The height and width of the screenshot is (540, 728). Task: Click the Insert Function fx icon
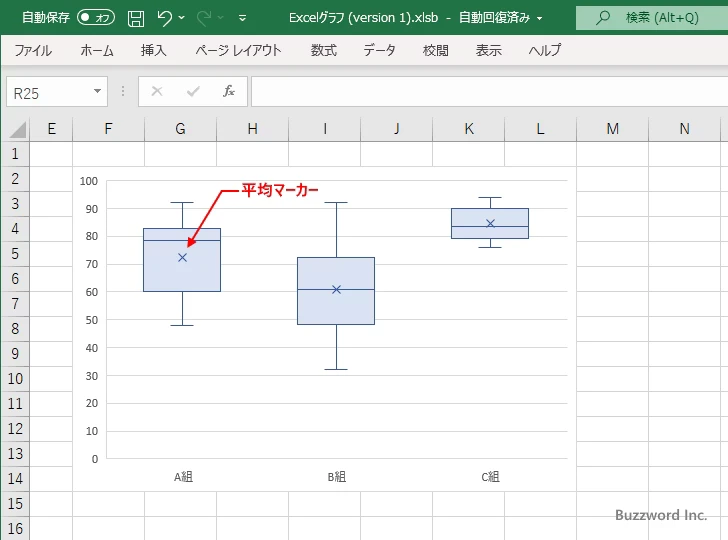coord(229,92)
